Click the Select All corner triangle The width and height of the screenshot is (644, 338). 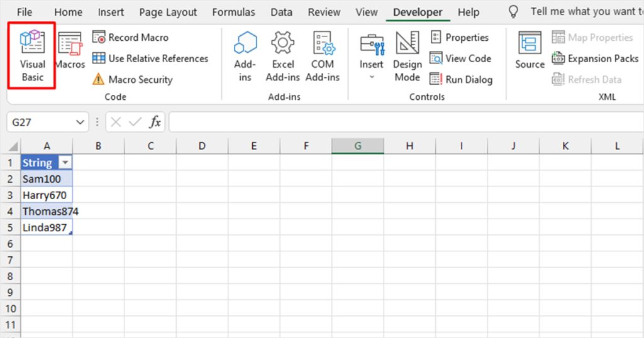click(13, 146)
